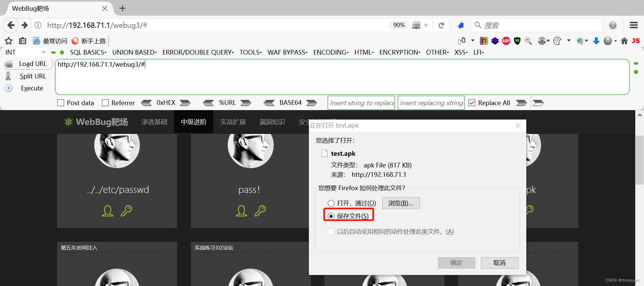
Task: Click the rainbow-striped extension icon
Action: (484, 41)
